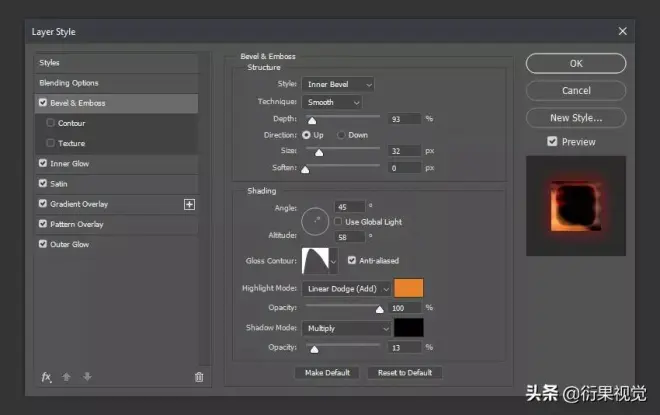
Task: Toggle the Gradient Overlay checkbox
Action: coord(43,204)
